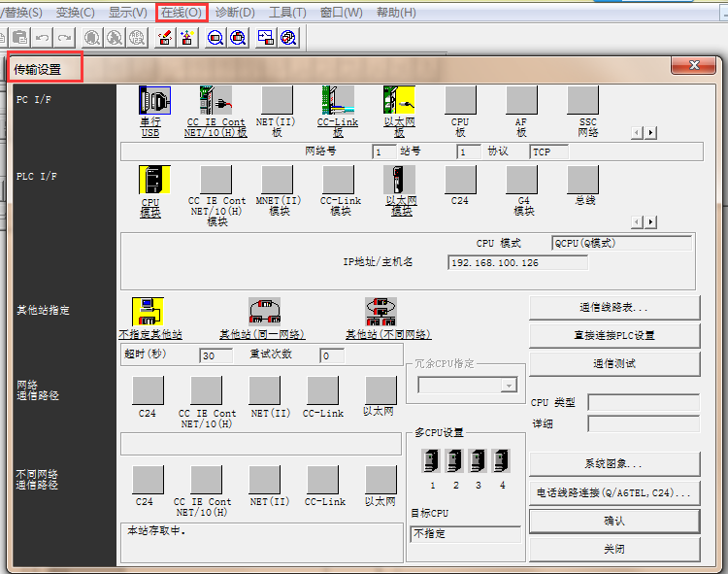Select the bus (总线) icon in PLC I/F
Viewport: 728px width, 574px height.
583,180
